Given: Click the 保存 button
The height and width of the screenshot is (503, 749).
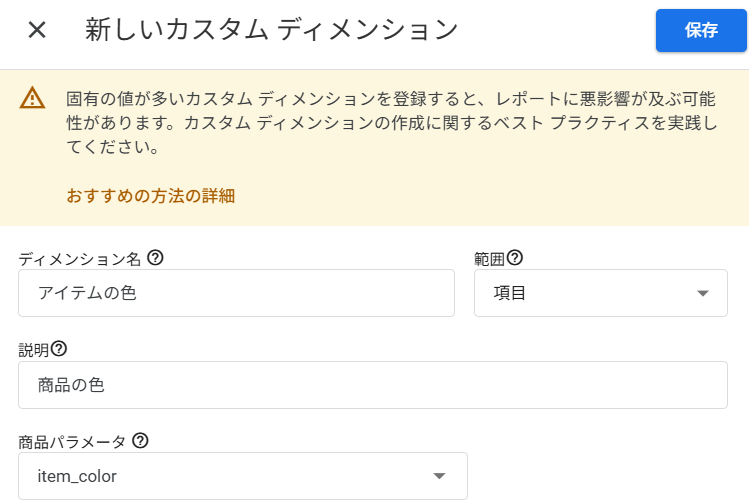Looking at the screenshot, I should tap(701, 30).
